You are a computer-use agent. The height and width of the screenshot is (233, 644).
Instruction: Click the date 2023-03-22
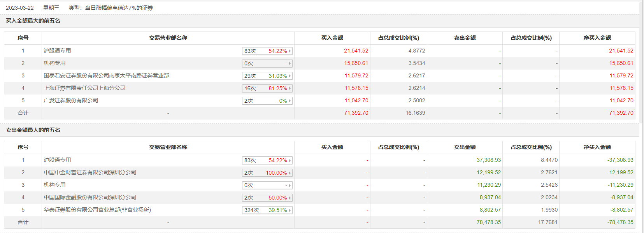20,8
